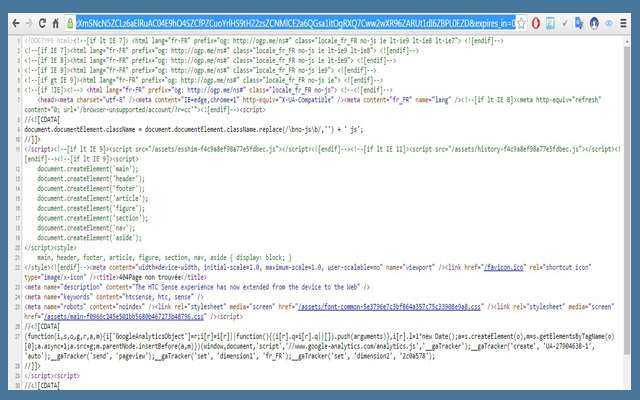
Task: Click the "<!--[if IE 7]>" html line
Action: point(222,51)
